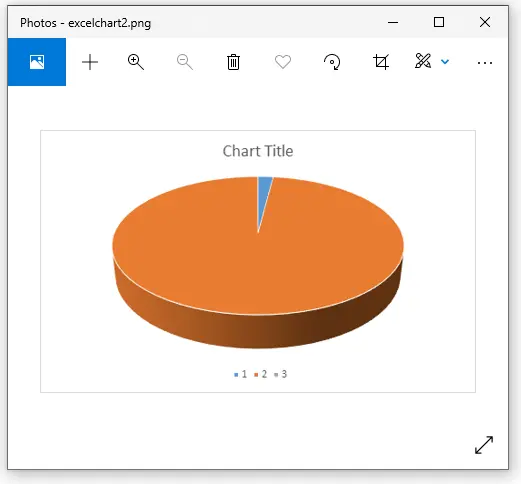Delete the image with trash icon

[x=233, y=62]
